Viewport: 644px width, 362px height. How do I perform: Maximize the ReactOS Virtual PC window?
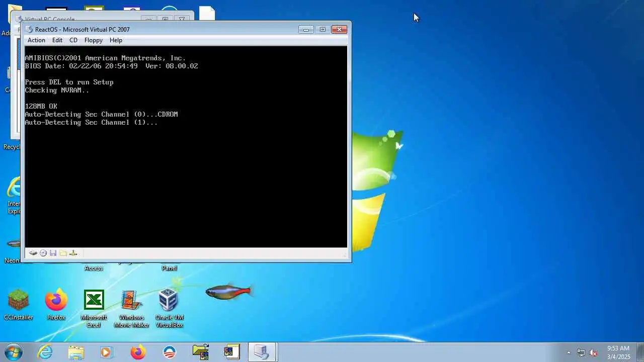pos(323,30)
